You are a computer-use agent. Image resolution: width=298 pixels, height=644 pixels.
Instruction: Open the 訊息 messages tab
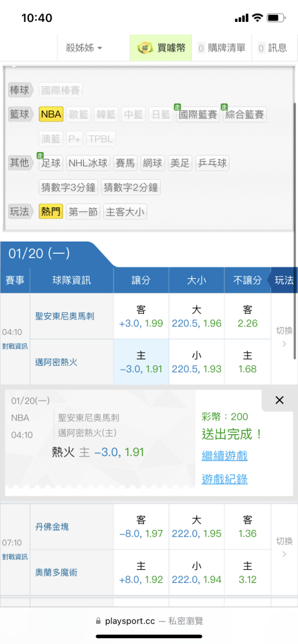[x=272, y=48]
